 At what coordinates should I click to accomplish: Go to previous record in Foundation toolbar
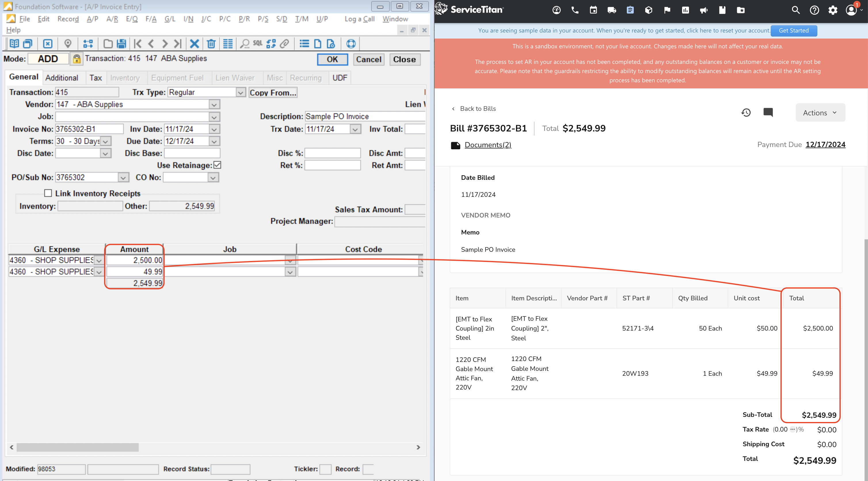tap(151, 44)
